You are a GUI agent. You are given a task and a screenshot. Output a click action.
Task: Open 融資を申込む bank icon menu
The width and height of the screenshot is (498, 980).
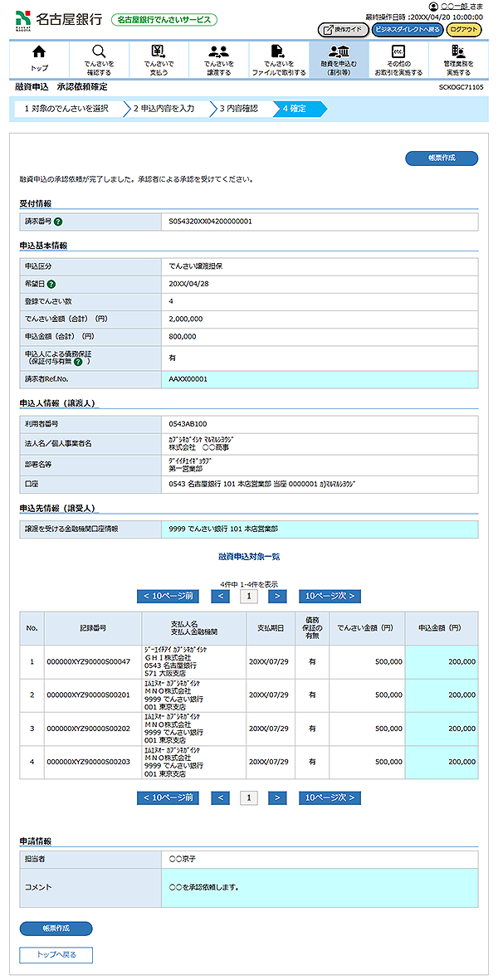(x=338, y=52)
